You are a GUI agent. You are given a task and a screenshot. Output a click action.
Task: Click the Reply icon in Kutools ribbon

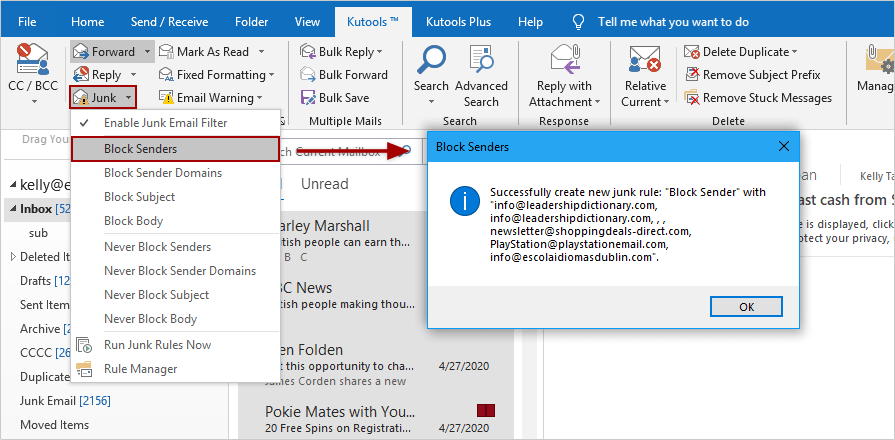click(x=82, y=75)
